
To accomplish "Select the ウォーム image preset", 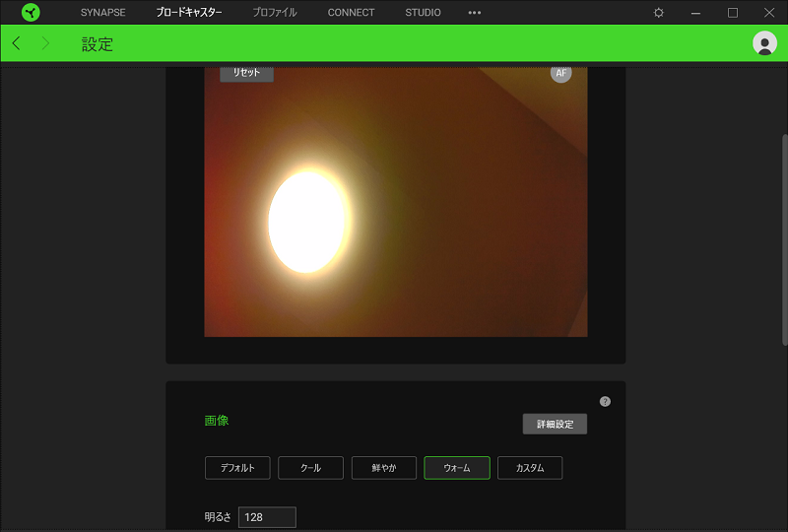I will pyautogui.click(x=457, y=468).
